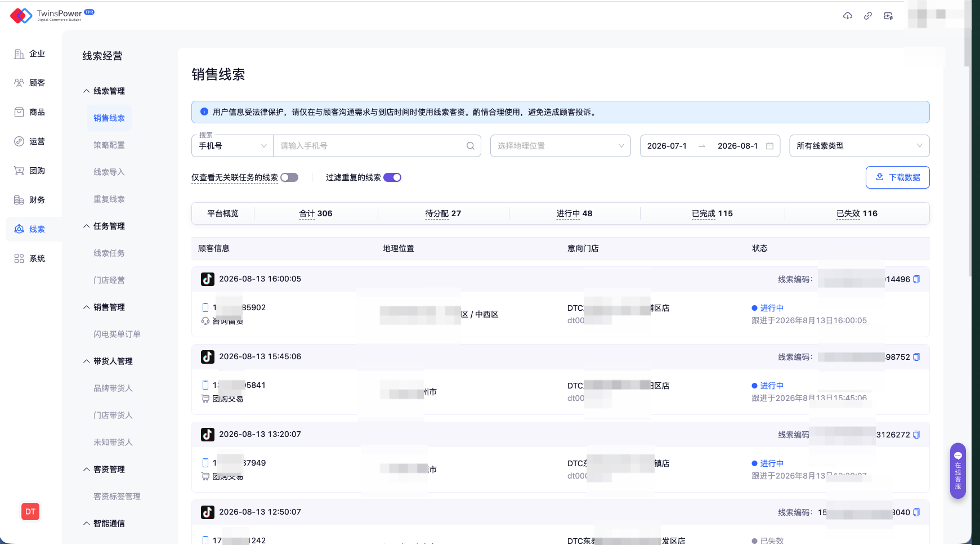980x545 pixels.
Task: Toggle 仅查看无关联任务的线索 switch
Action: click(289, 177)
